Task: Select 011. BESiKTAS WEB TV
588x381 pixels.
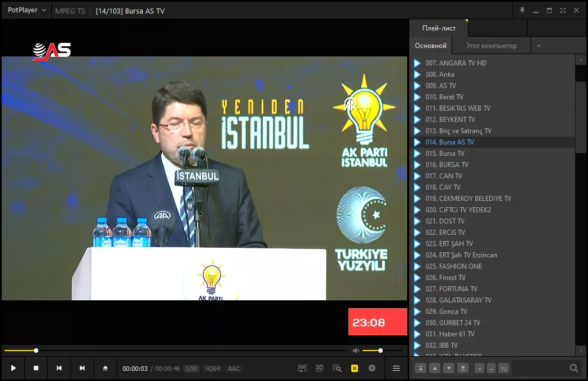Action: (x=493, y=108)
